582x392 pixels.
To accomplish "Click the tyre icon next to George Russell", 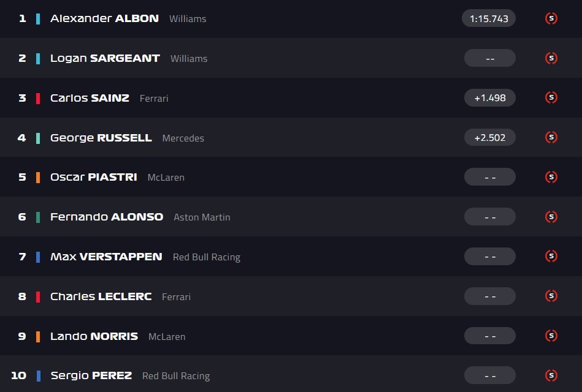I will coord(551,137).
